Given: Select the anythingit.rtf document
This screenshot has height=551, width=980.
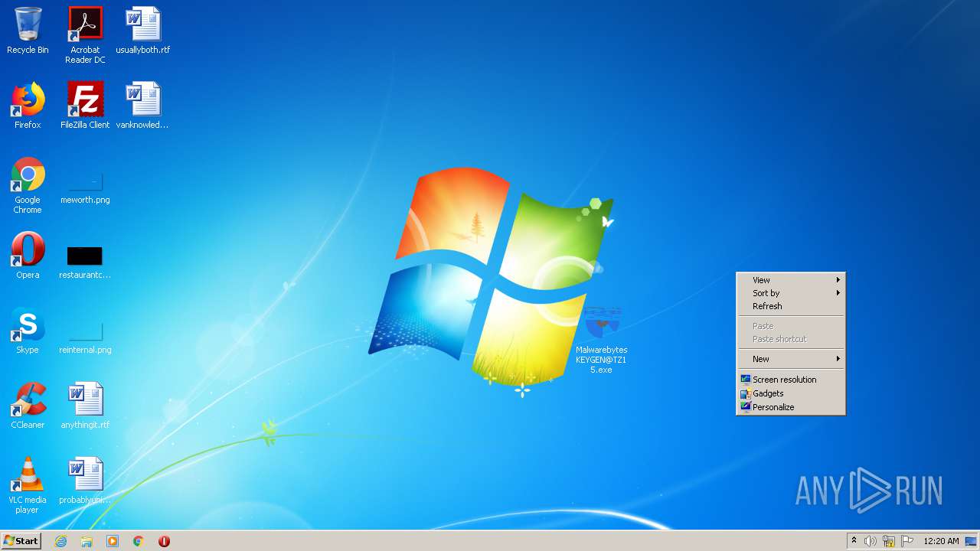Looking at the screenshot, I should 85,406.
